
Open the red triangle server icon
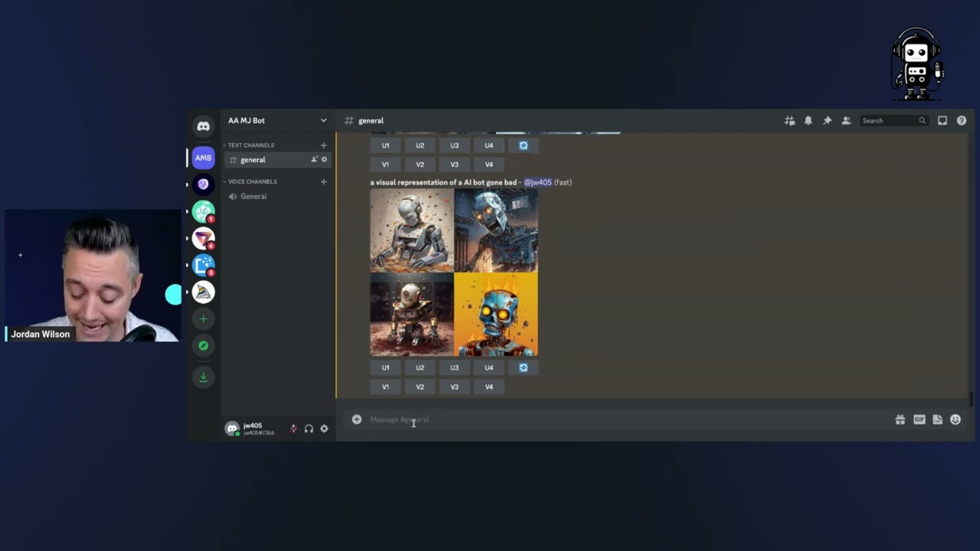coord(203,238)
